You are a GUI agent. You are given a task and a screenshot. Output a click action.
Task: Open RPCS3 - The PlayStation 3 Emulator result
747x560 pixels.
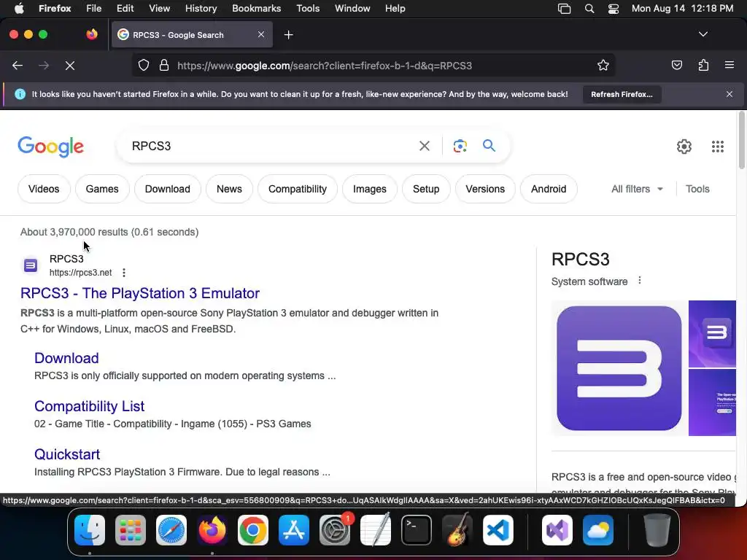click(x=139, y=293)
